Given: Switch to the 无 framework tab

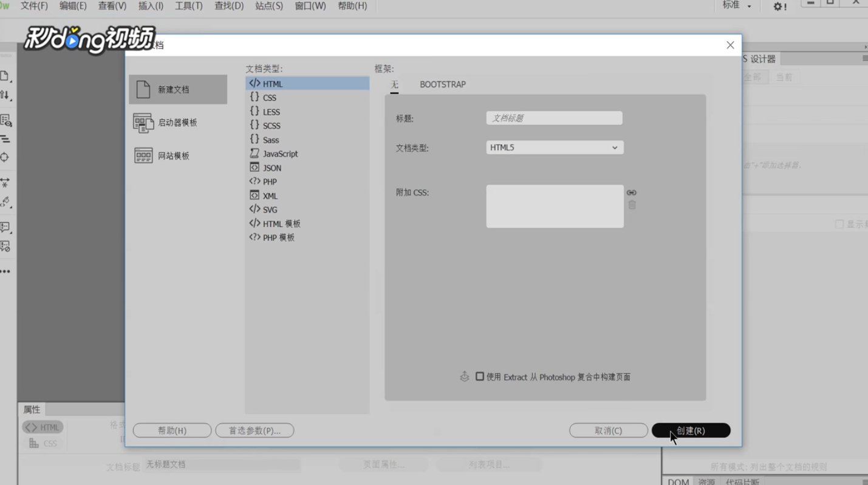Looking at the screenshot, I should (394, 85).
